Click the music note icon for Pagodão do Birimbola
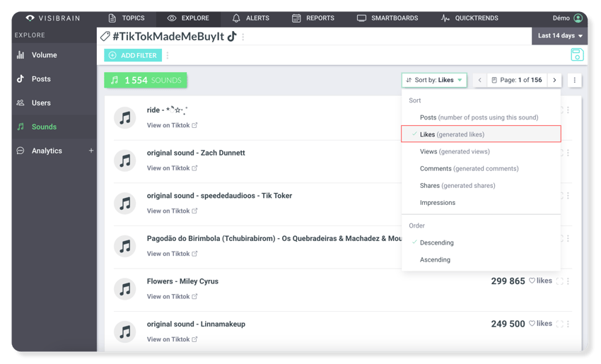The image size is (601, 364). click(125, 246)
